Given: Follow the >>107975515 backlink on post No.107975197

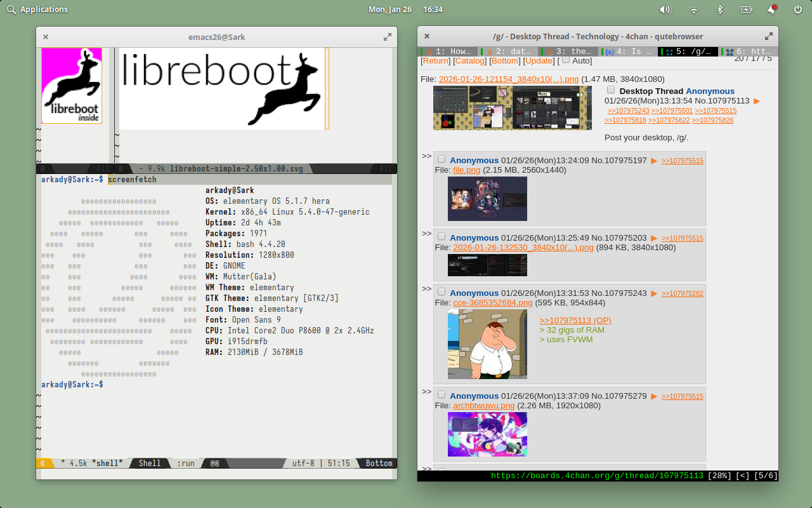Looking at the screenshot, I should tap(683, 161).
